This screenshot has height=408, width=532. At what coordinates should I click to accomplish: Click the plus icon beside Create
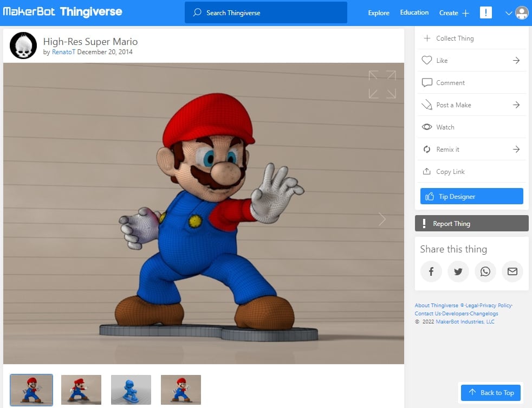[x=466, y=13]
